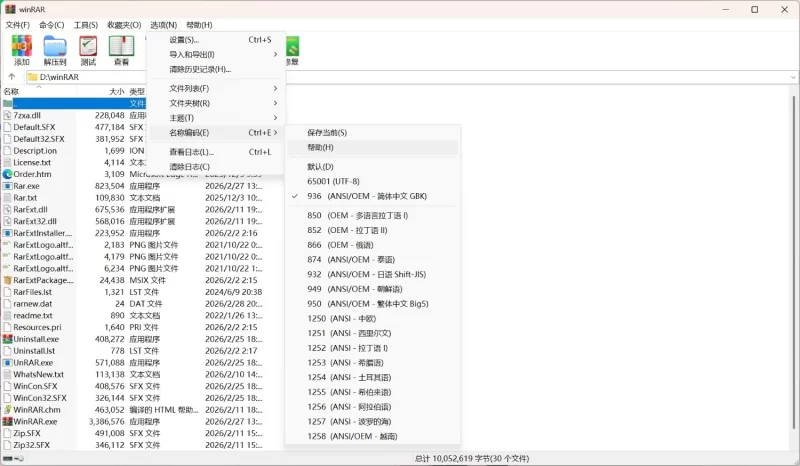Click the Uninstall.exe file icon
800x466 pixels.
tap(7, 339)
